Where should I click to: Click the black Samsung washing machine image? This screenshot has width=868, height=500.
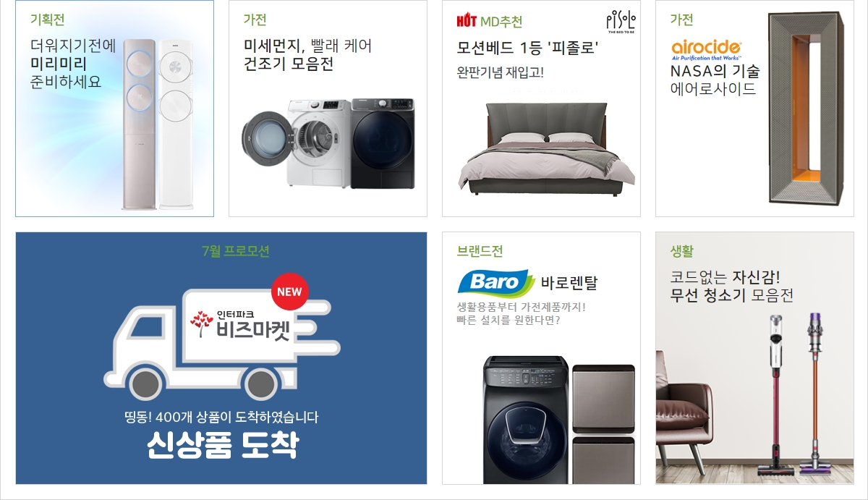click(x=527, y=419)
